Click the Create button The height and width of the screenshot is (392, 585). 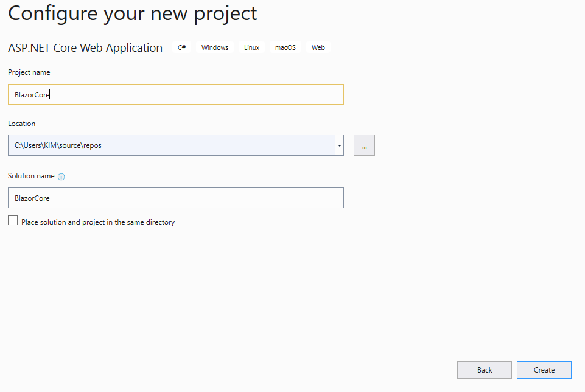[x=544, y=369]
